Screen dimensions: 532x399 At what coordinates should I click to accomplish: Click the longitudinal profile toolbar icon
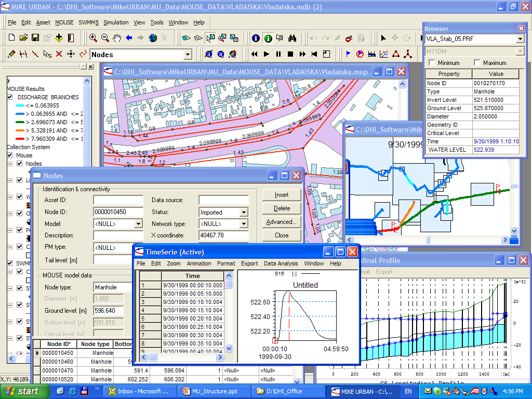(x=372, y=54)
